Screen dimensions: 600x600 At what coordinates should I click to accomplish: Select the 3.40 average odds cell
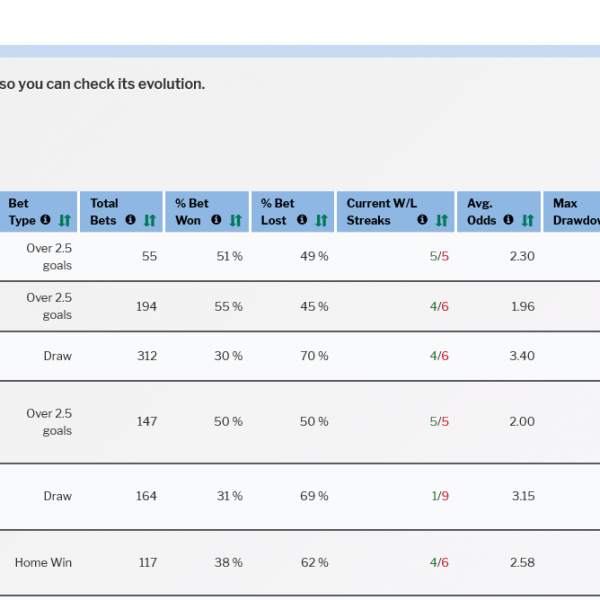coord(522,356)
